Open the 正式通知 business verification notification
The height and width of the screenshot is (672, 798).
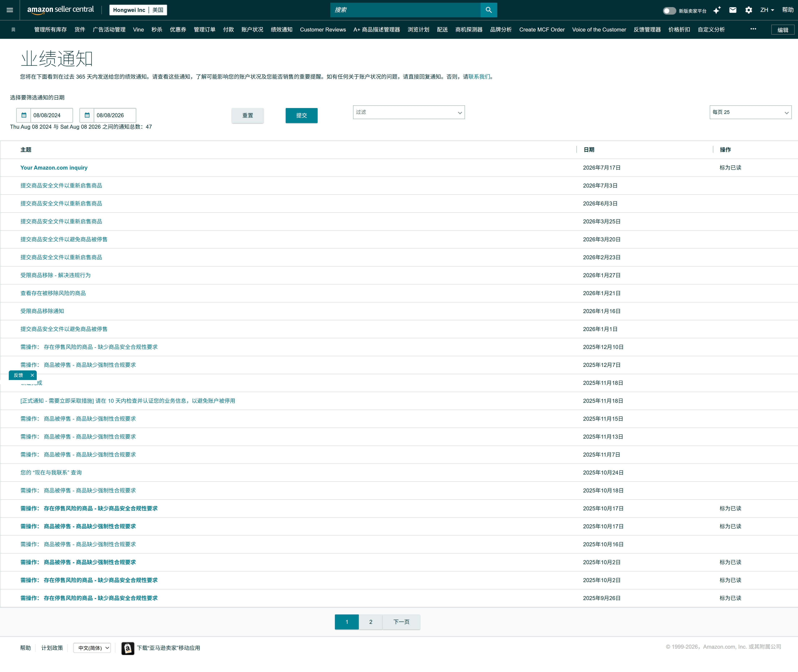pos(128,401)
